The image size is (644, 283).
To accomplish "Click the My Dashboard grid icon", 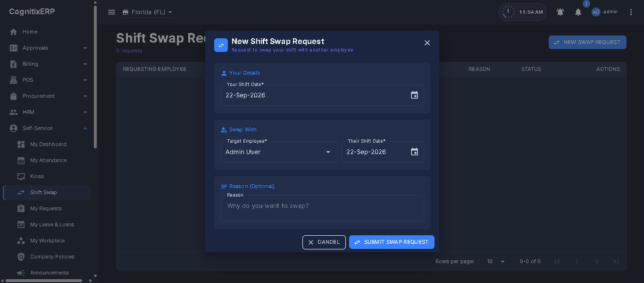I will click(21, 144).
